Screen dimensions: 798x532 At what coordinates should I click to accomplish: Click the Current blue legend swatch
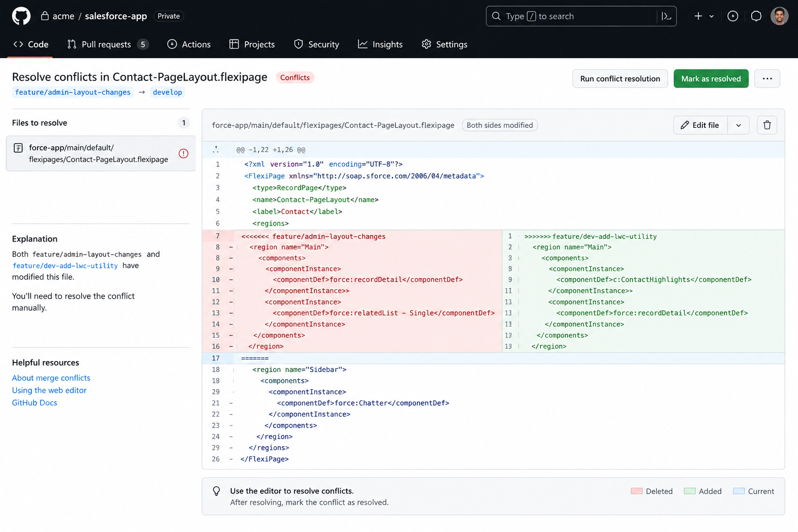coord(738,491)
